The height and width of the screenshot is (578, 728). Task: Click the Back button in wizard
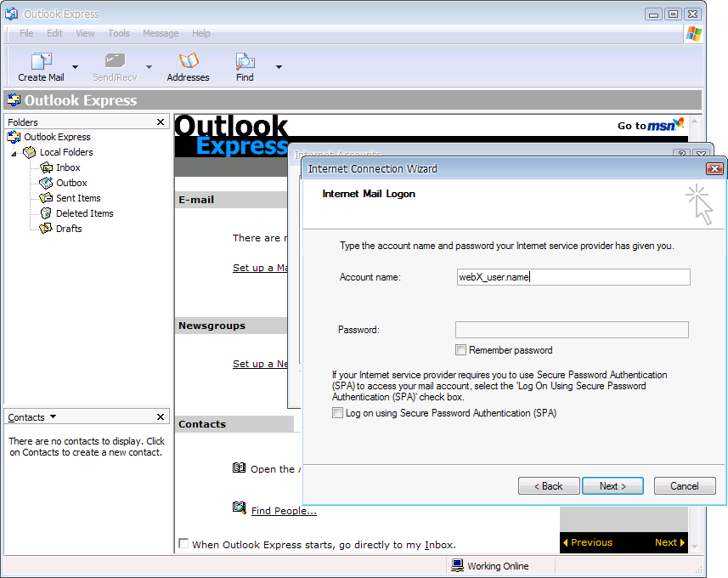coord(548,486)
